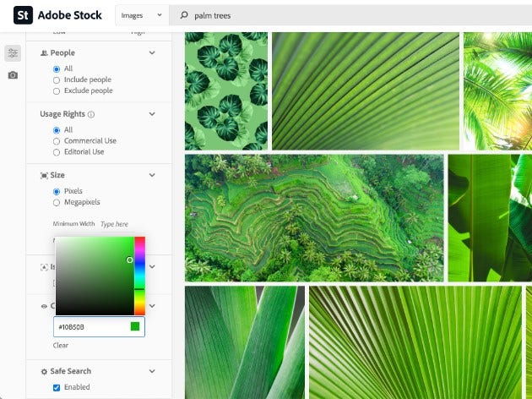Screen dimensions: 532x399
Task: Click the Safe Search gear icon
Action: (x=44, y=371)
